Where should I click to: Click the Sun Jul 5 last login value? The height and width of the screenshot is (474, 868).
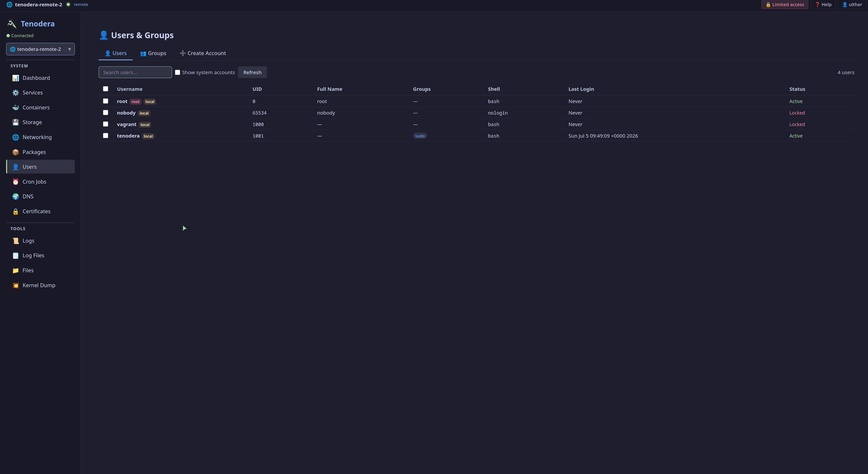pos(603,136)
